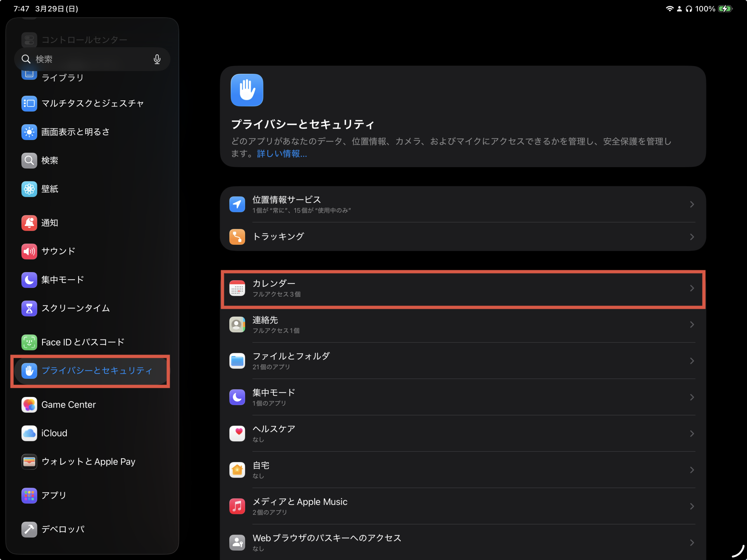Tap the サウンド speaker icon
This screenshot has height=560, width=747.
tap(29, 251)
